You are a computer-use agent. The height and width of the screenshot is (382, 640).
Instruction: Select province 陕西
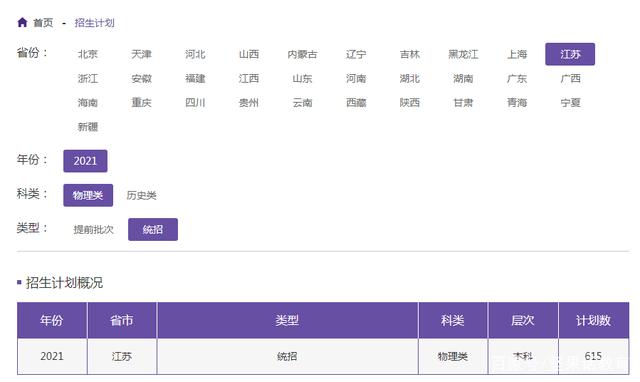coord(410,102)
